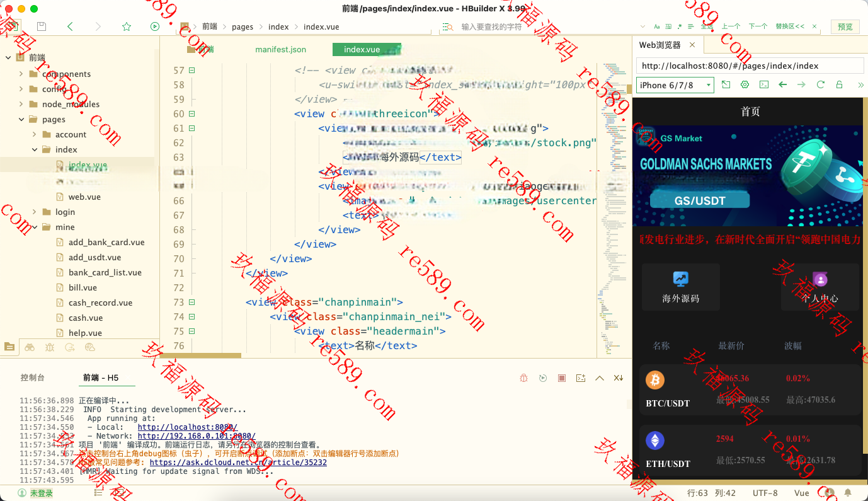Close the Web浏览器 tab
Screen dimensions: 868x501
692,45
